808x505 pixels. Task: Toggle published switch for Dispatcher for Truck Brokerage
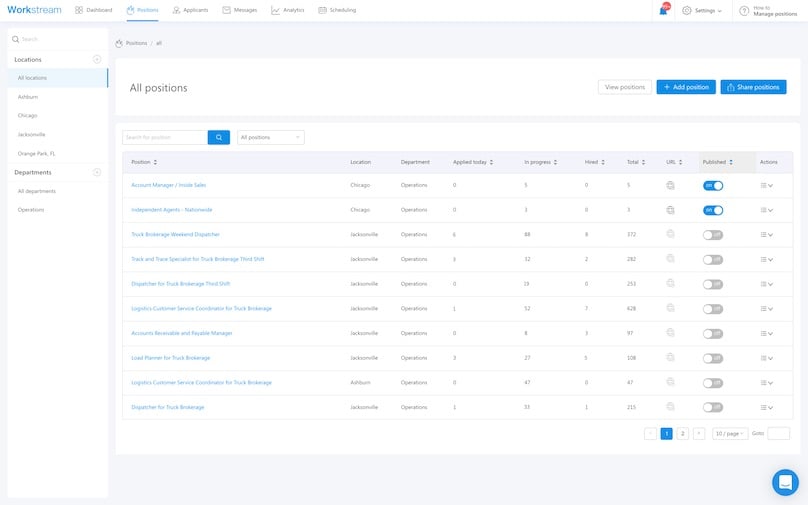point(712,407)
